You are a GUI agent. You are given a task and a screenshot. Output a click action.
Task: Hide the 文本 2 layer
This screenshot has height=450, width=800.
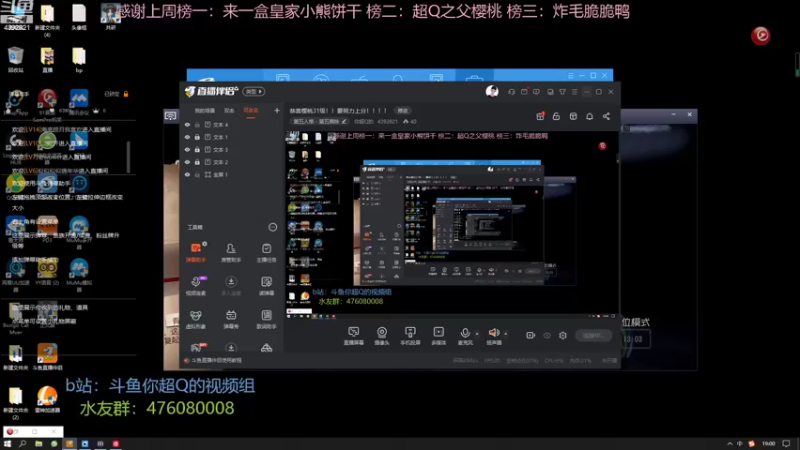187,162
